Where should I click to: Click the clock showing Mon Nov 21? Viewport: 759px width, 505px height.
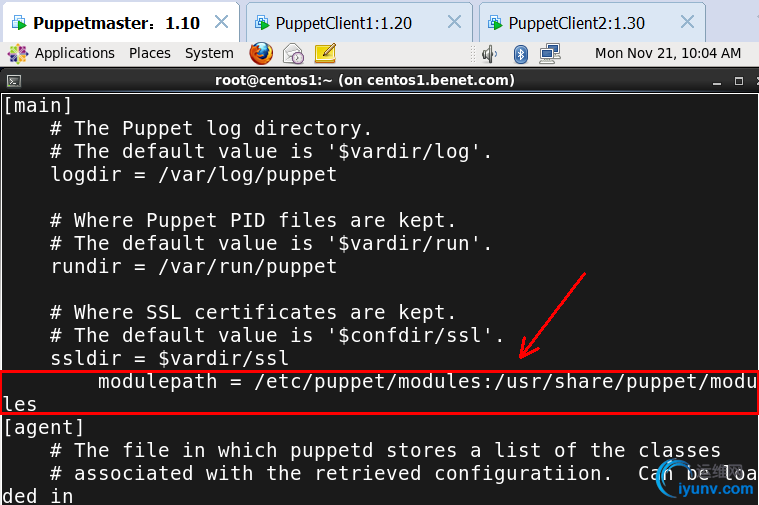(668, 53)
